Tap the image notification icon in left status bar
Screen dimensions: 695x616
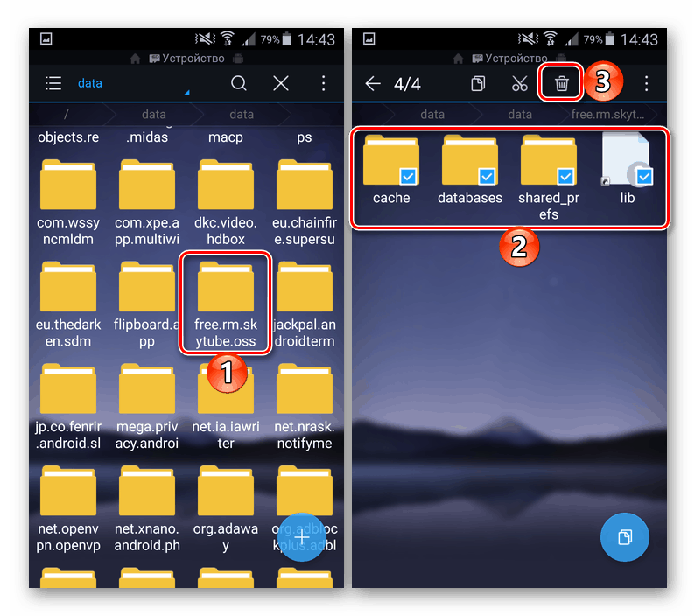[x=46, y=39]
